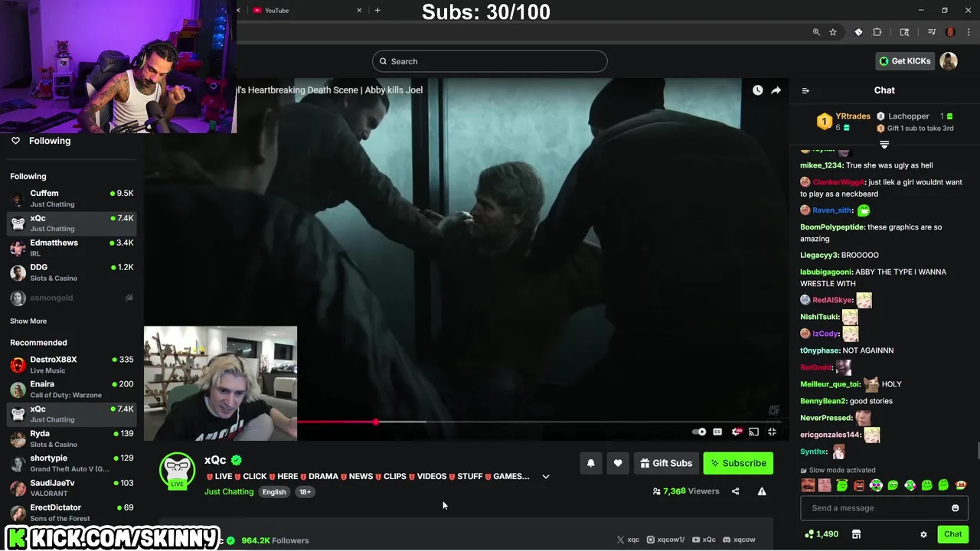Viewport: 980px width, 551px height.
Task: Click the heart follow icon
Action: (618, 463)
